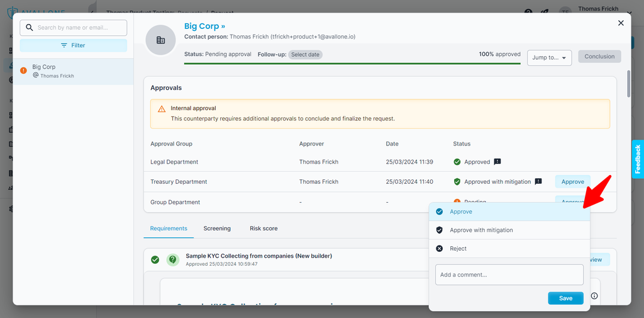The height and width of the screenshot is (318, 644).
Task: Open Treasury Department approval comment icon
Action: (538, 181)
